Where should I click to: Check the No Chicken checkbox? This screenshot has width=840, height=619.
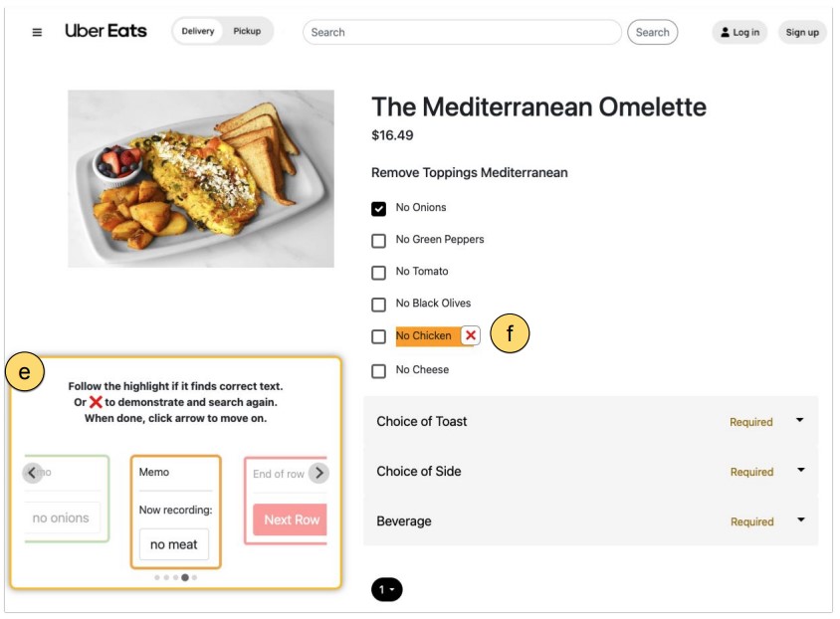point(378,336)
